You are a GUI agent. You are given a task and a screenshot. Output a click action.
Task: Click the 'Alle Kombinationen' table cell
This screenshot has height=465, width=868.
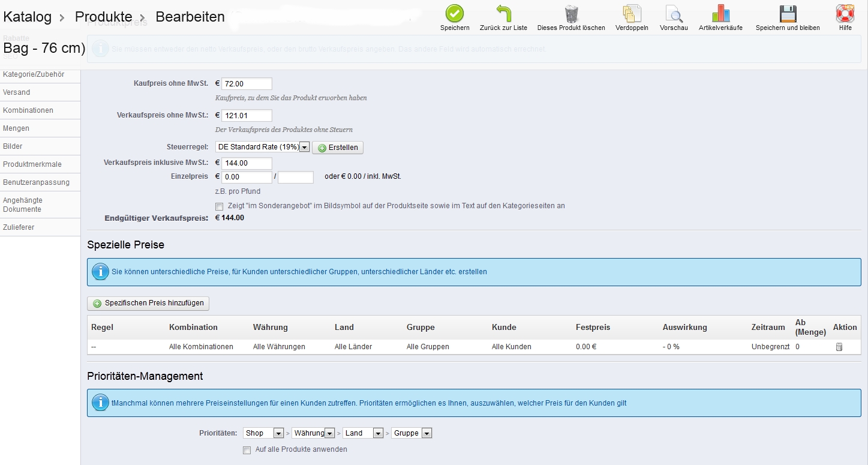(x=201, y=347)
